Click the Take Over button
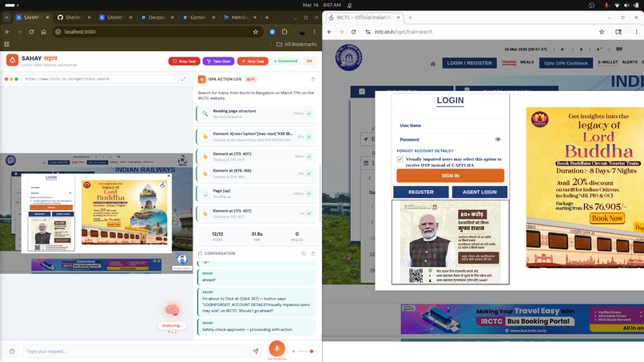 tap(218, 62)
